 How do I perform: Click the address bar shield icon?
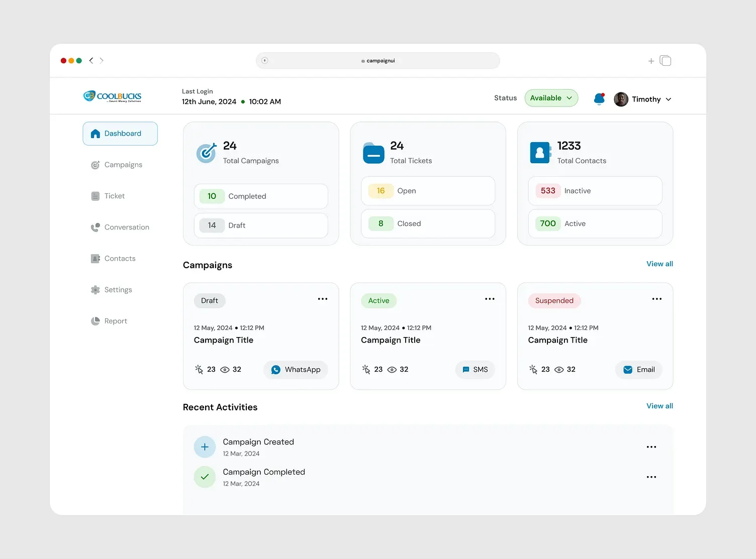click(x=265, y=61)
